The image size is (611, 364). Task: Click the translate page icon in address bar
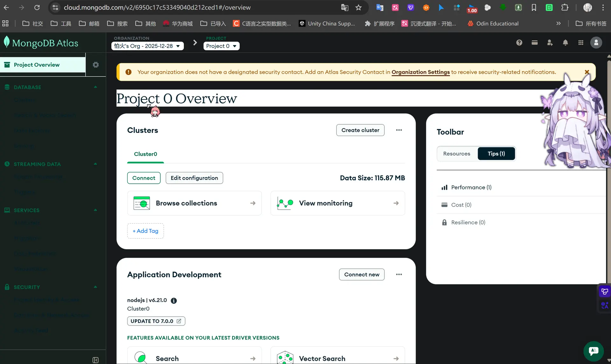345,7
